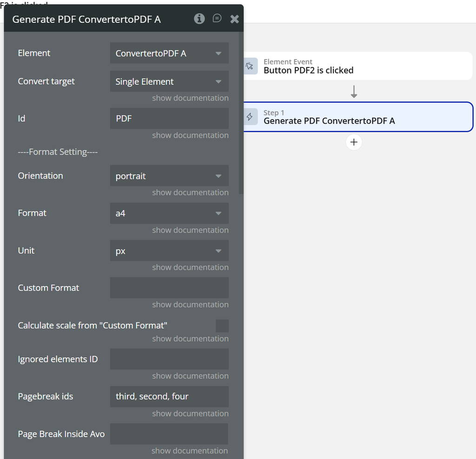
Task: Click the properties panel vertical scrollbar
Action: [241, 116]
